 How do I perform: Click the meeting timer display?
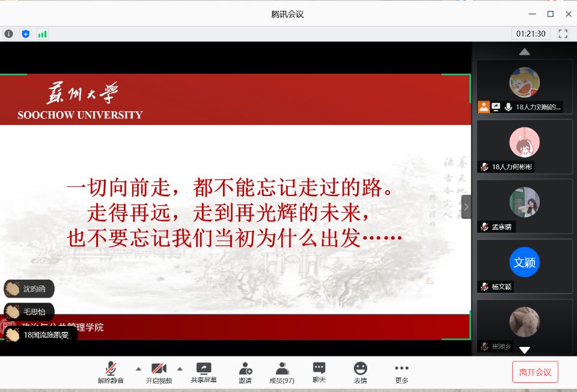(x=531, y=34)
